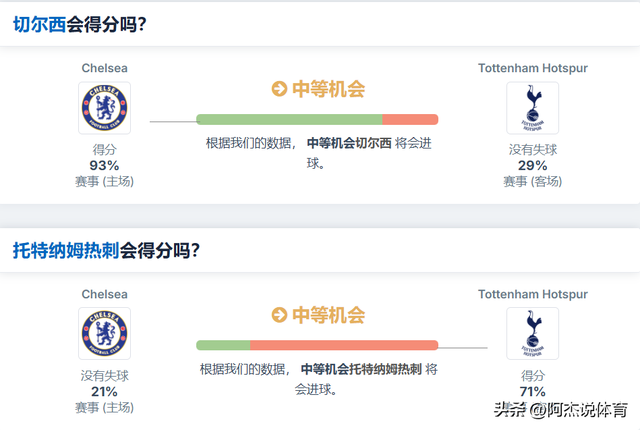Click the green part of the bottom chance bar
This screenshot has width=640, height=430.
click(222, 345)
